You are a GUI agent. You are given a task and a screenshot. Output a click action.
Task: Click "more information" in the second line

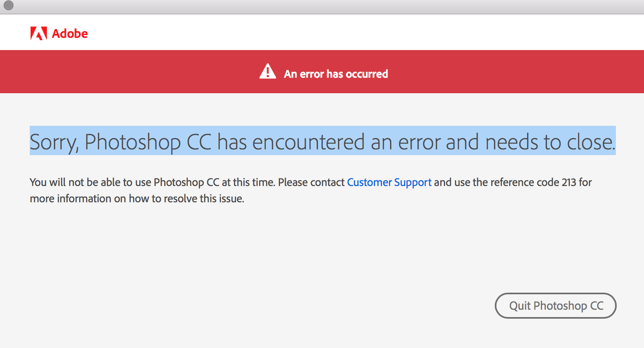pyautogui.click(x=71, y=199)
